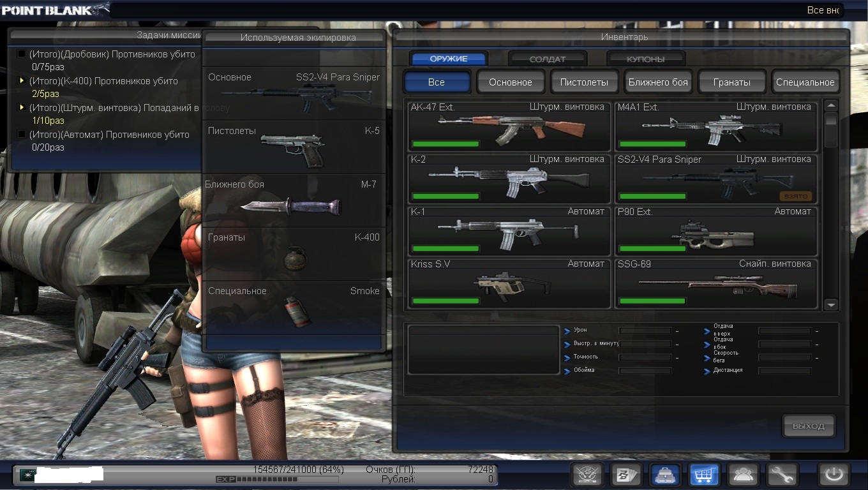Click the inventory scrollbar thumb

[831, 121]
